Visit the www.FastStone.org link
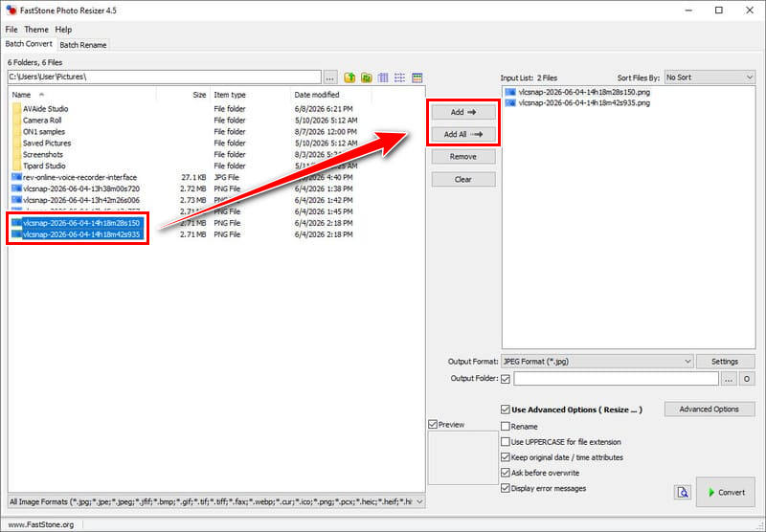 (x=41, y=524)
